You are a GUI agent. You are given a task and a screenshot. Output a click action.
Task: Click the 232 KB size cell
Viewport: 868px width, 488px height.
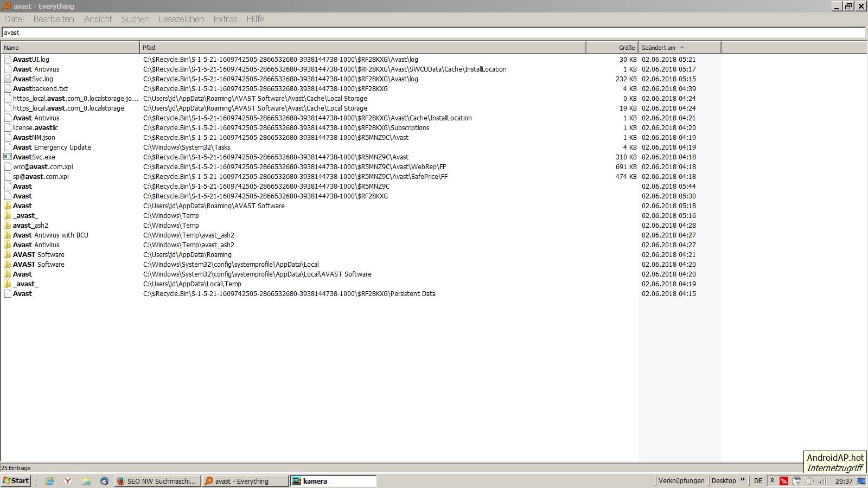point(626,79)
